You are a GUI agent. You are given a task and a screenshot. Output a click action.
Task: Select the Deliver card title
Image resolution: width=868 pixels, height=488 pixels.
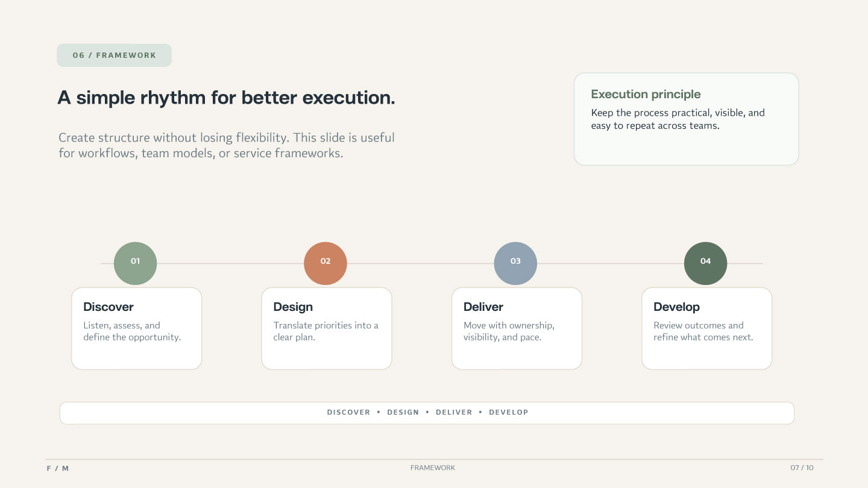pyautogui.click(x=483, y=307)
